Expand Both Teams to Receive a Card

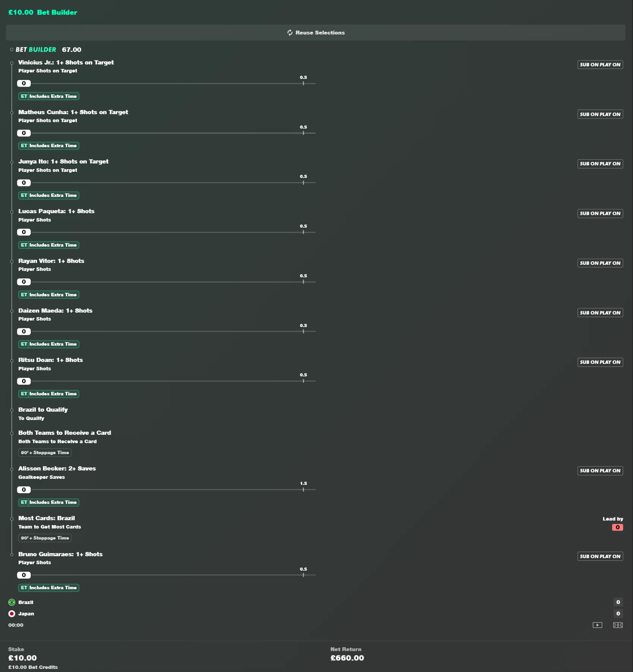[x=65, y=433]
